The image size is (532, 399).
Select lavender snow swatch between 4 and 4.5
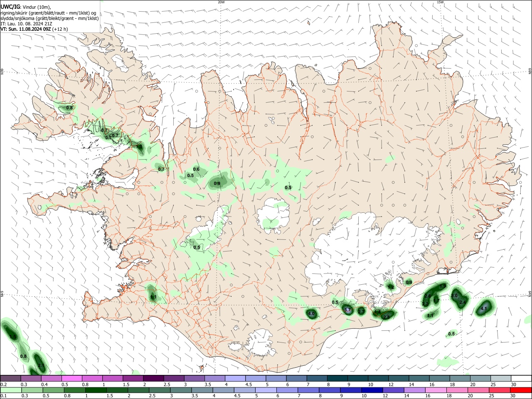235,378
